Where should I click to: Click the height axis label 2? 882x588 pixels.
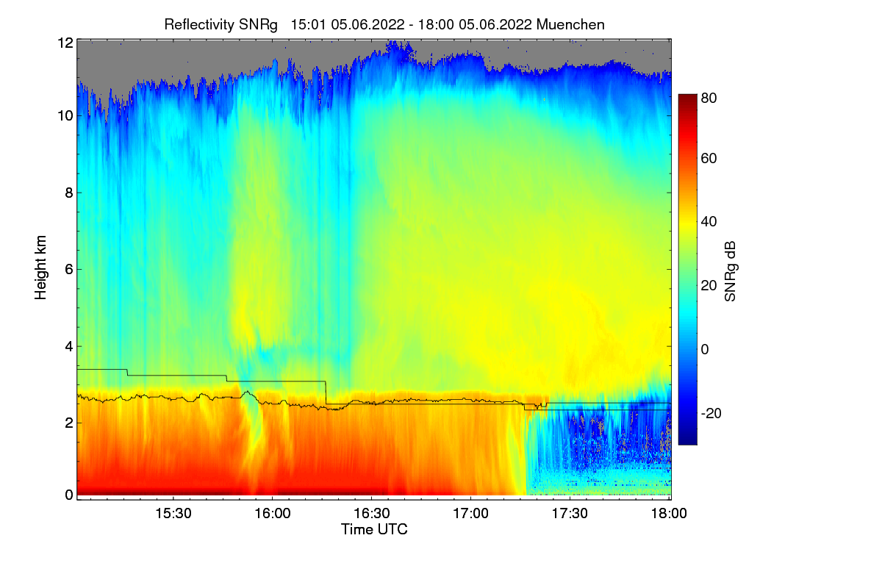tap(69, 423)
